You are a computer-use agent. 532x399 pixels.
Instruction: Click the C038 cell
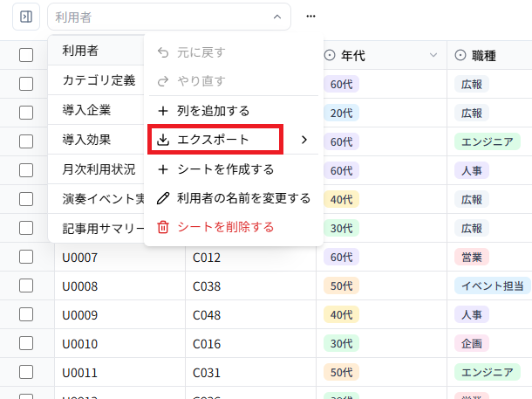tap(250, 285)
